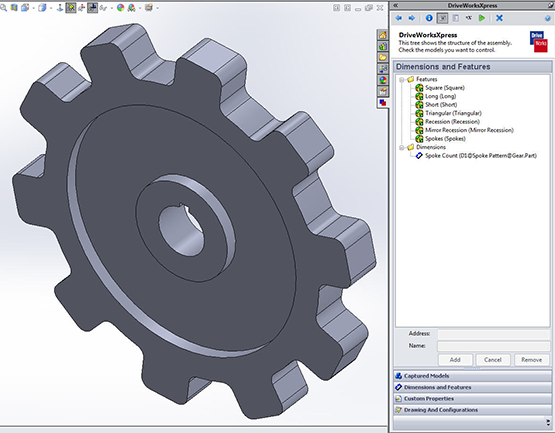Open the Captured Models section
Viewport: 555px width, 433px height.
click(x=473, y=376)
